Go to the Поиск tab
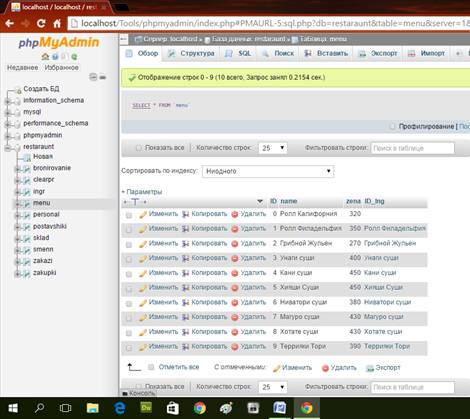The height and width of the screenshot is (419, 470). pyautogui.click(x=278, y=53)
